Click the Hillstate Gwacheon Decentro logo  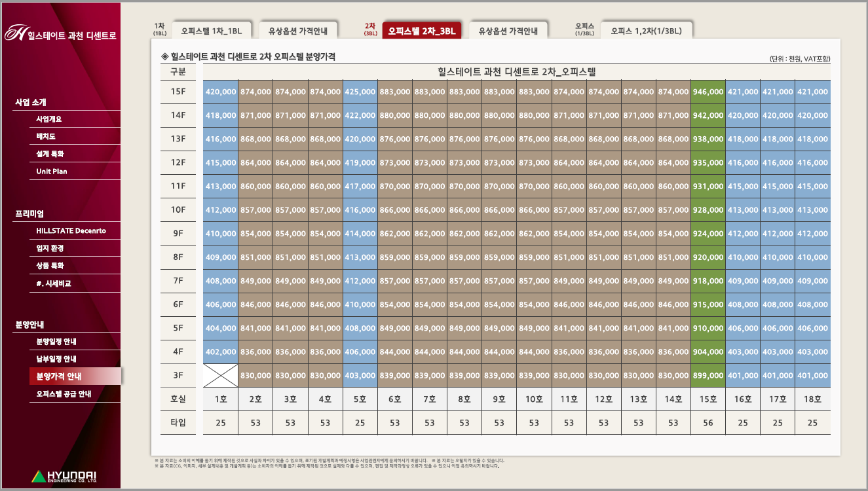[60, 33]
